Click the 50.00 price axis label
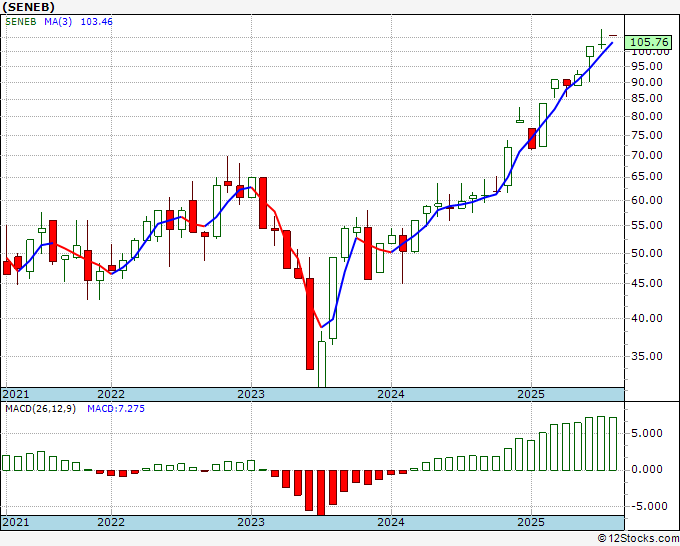Image resolution: width=680 pixels, height=546 pixels. tap(647, 253)
